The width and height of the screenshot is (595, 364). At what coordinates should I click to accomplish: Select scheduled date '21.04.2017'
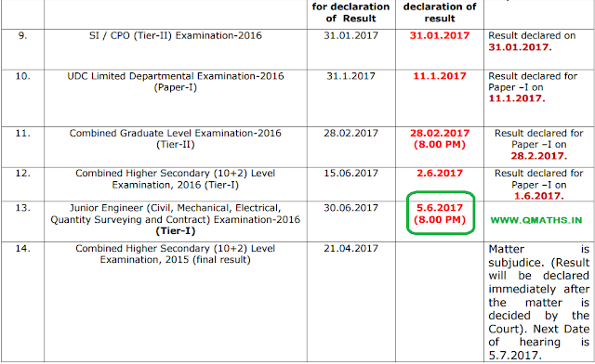[350, 249]
